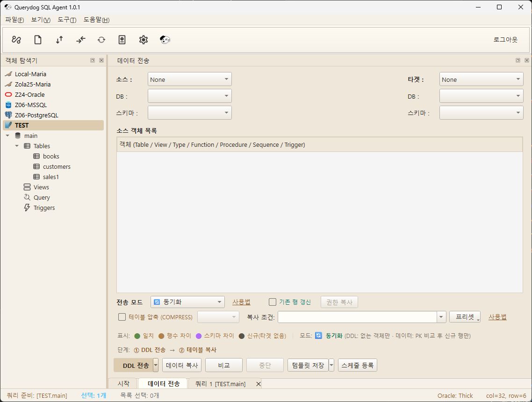Image resolution: width=532 pixels, height=402 pixels.
Task: Open the copy condition dropdown arrow
Action: click(441, 317)
